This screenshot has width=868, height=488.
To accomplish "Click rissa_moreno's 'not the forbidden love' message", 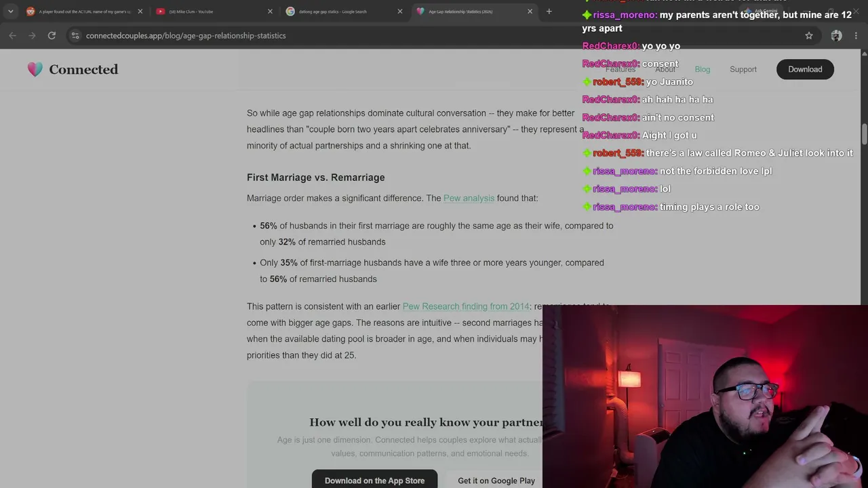I will [677, 171].
